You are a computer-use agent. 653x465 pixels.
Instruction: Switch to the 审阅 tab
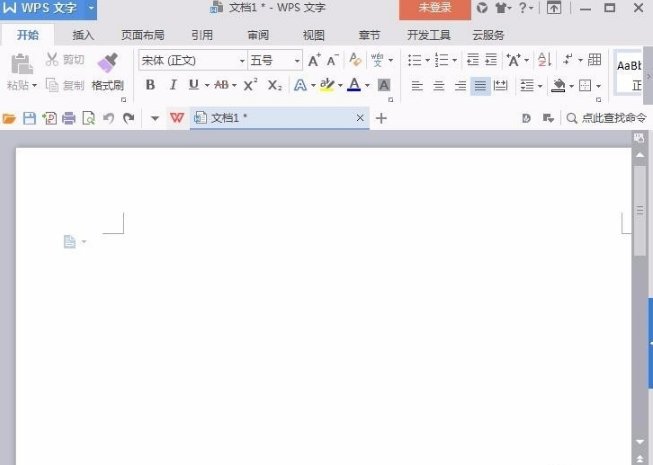[258, 35]
